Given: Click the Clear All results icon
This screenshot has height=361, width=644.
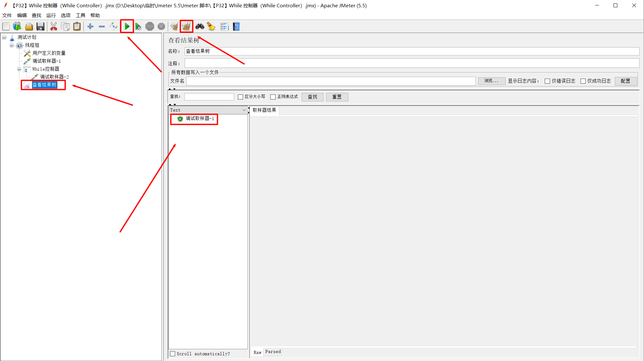Looking at the screenshot, I should [x=186, y=27].
